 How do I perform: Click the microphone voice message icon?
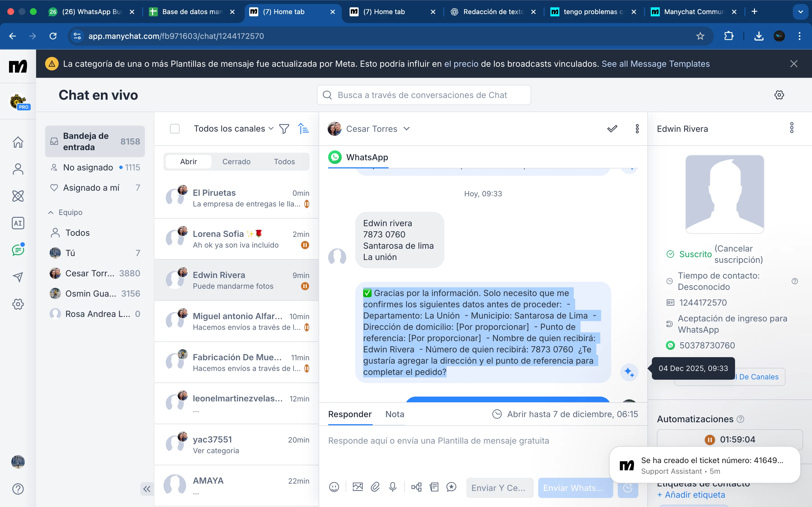pyautogui.click(x=392, y=487)
